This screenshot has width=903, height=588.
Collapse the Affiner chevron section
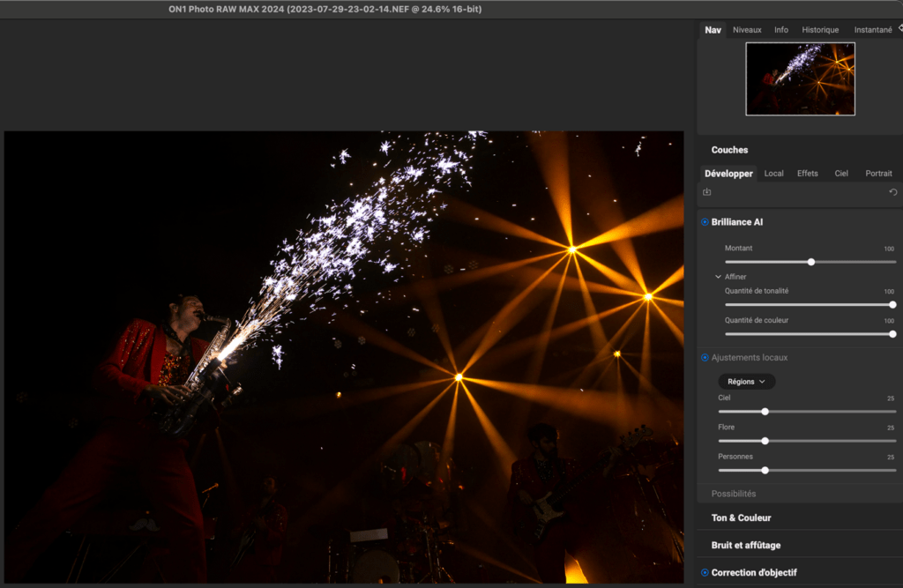coord(719,277)
